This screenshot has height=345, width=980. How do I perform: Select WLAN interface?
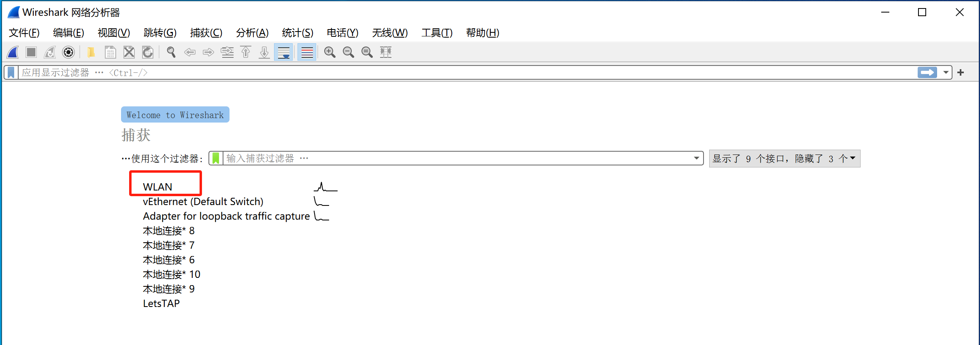tap(157, 187)
